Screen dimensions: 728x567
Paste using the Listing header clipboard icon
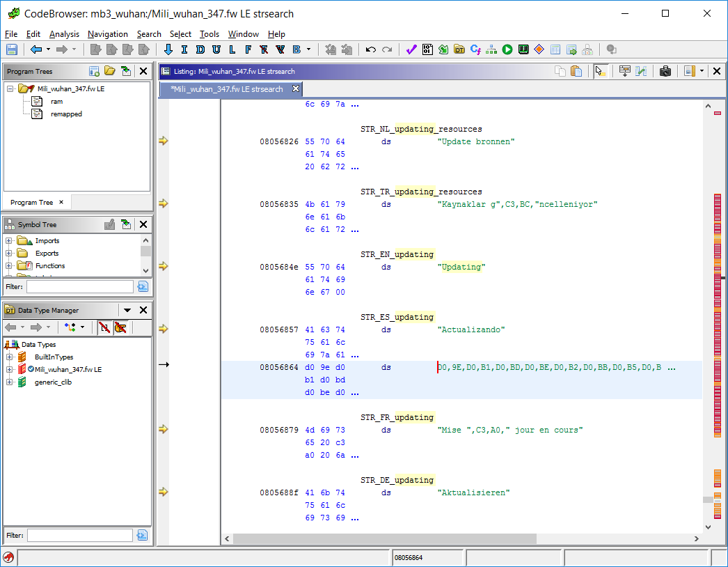[576, 71]
